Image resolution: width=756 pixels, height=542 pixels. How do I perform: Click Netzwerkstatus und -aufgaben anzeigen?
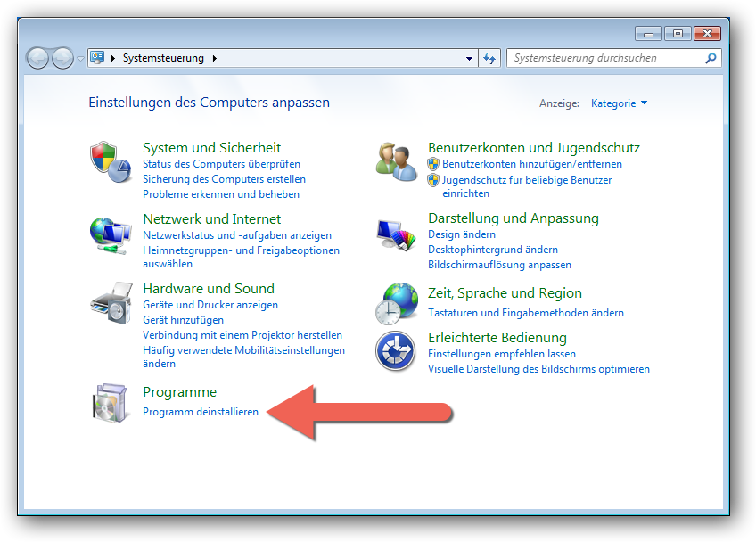pos(237,235)
